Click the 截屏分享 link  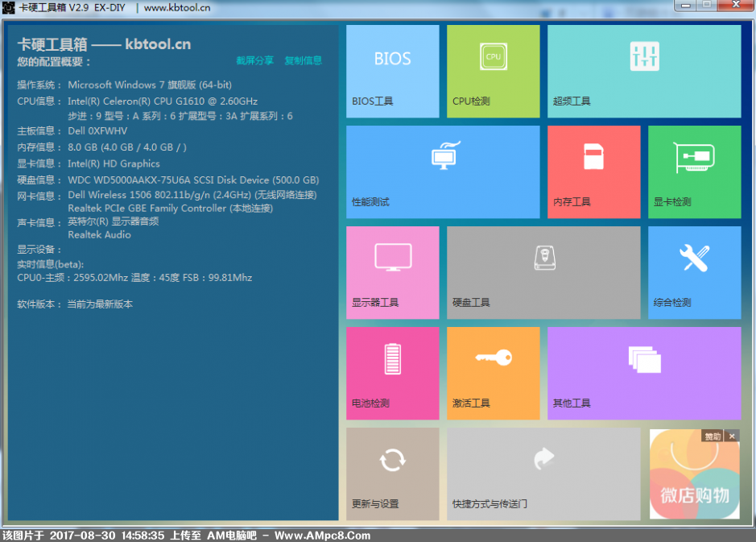click(x=254, y=60)
